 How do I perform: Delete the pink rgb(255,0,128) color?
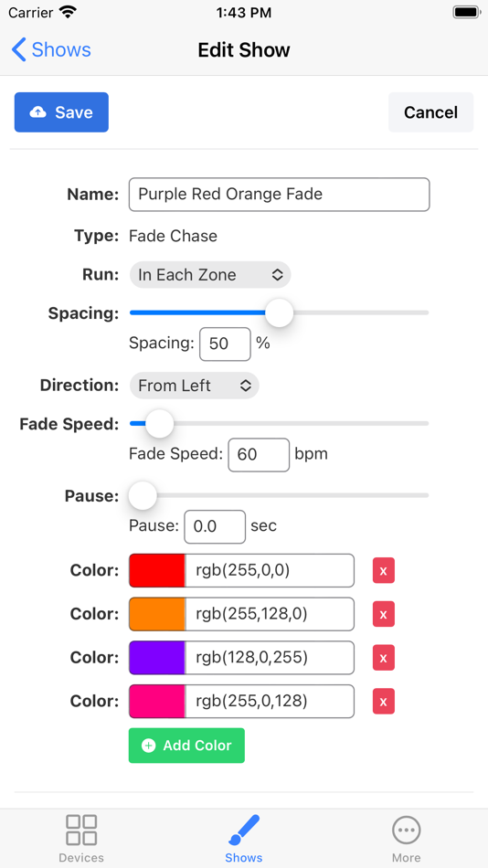pos(383,702)
